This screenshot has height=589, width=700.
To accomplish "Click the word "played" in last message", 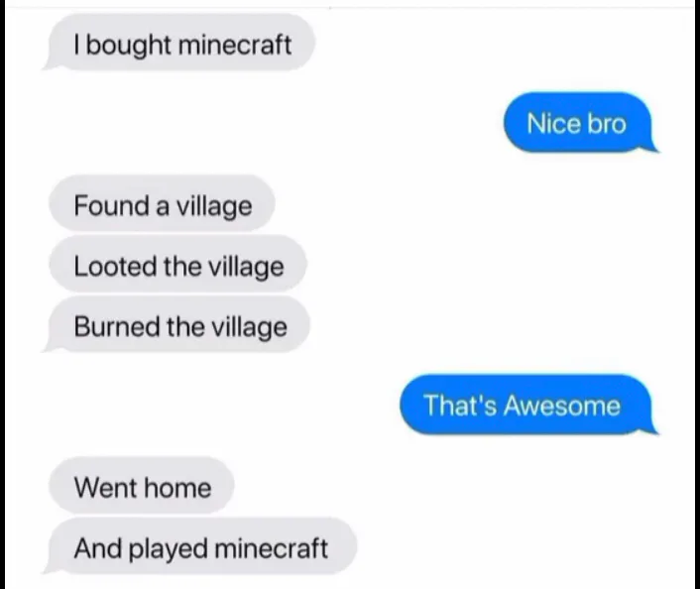I will pyautogui.click(x=169, y=549).
